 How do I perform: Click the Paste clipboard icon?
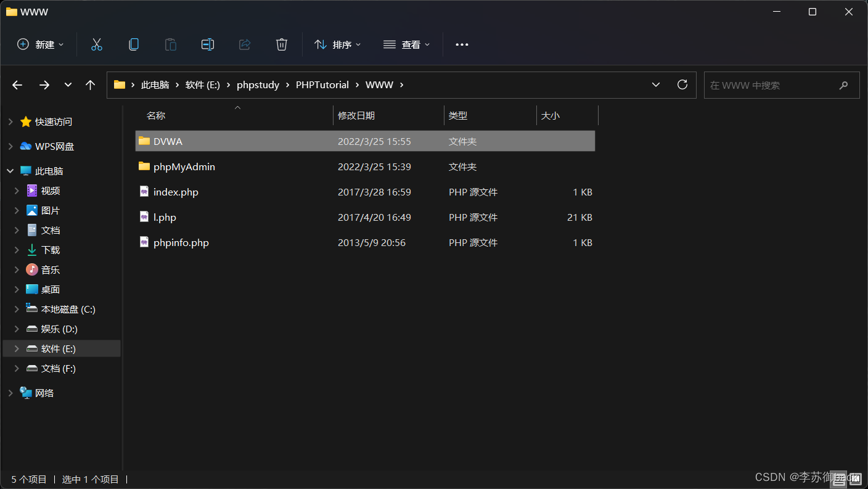(171, 44)
